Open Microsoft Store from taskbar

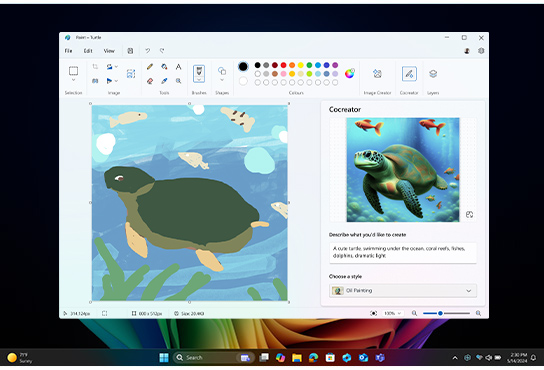coord(330,358)
